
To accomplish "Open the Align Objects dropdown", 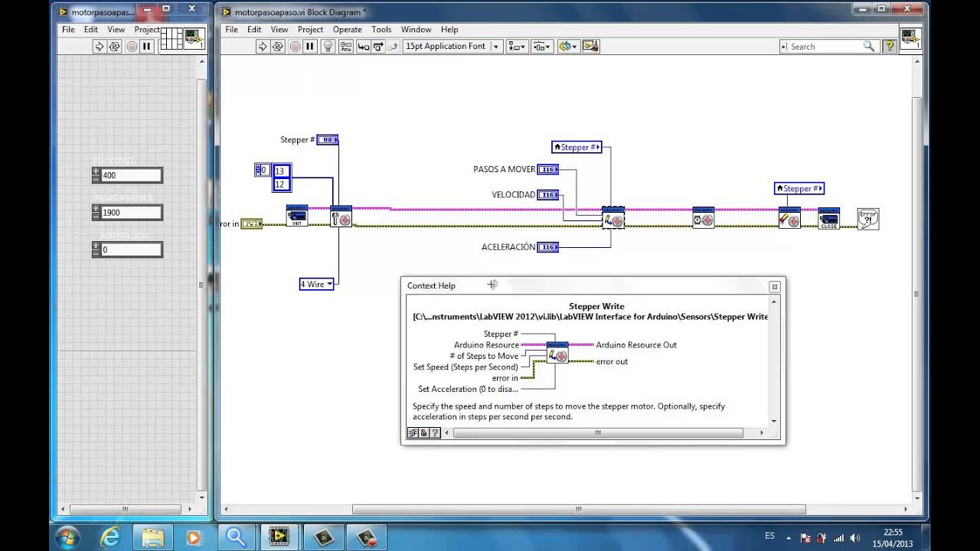I will pos(517,47).
